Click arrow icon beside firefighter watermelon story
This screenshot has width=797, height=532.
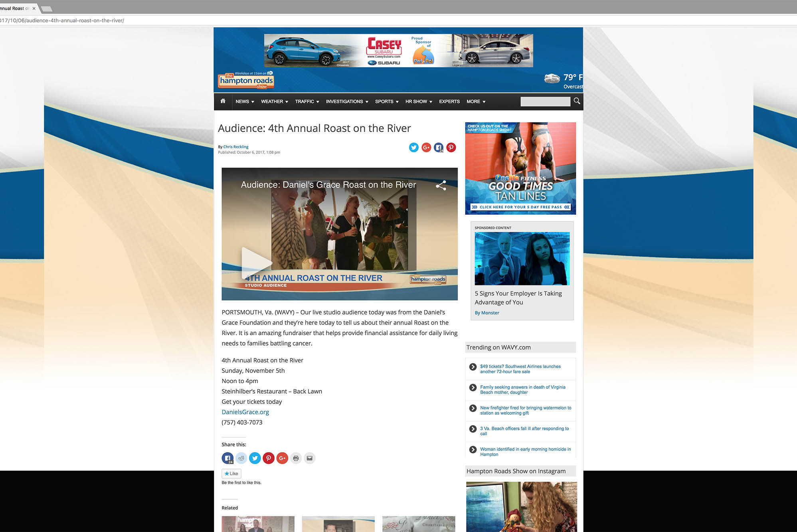473,408
